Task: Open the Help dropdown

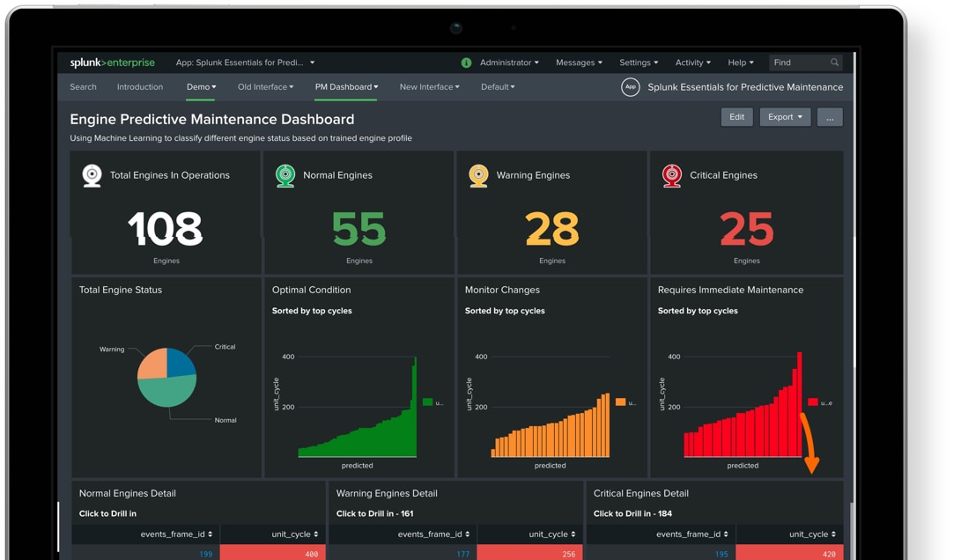Action: tap(741, 63)
